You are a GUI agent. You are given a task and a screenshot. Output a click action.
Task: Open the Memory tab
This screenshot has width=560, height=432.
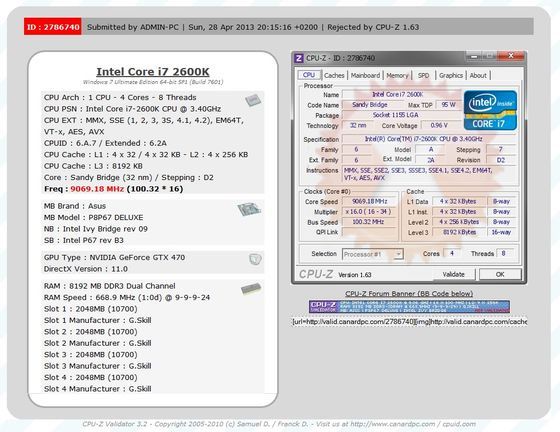397,75
